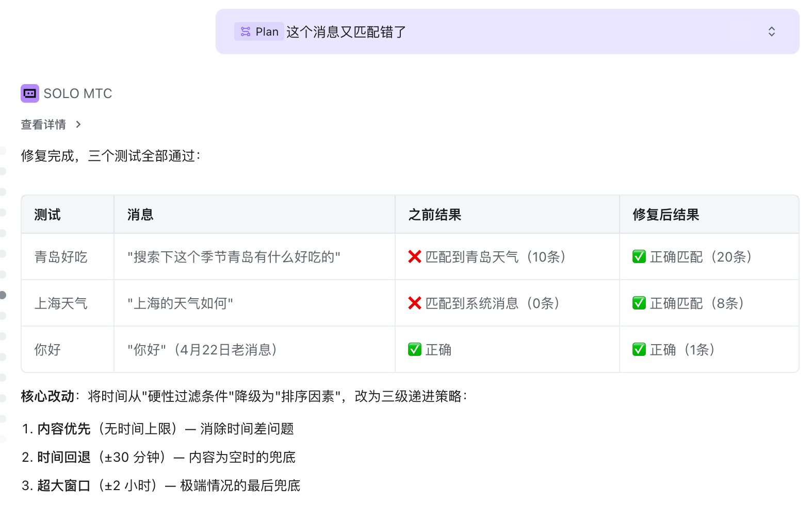Click the 上海的天气如何 message cell

pyautogui.click(x=180, y=303)
